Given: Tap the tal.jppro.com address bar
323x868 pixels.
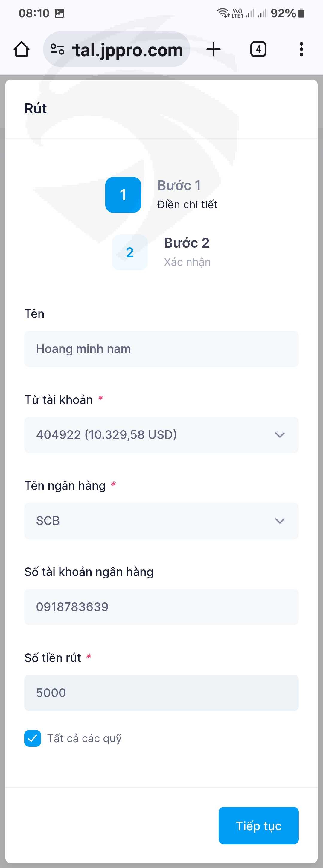Looking at the screenshot, I should [x=128, y=49].
